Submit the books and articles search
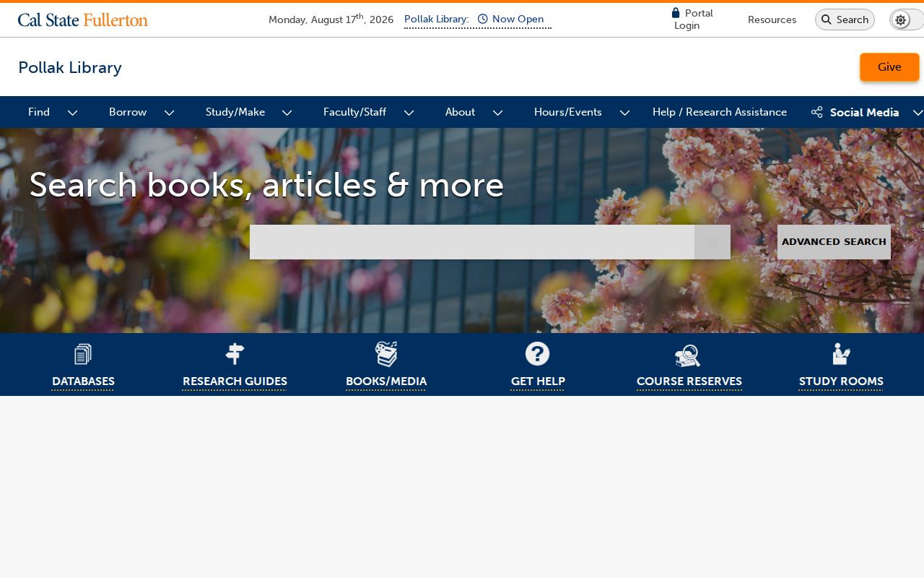The width and height of the screenshot is (924, 578). [x=712, y=242]
